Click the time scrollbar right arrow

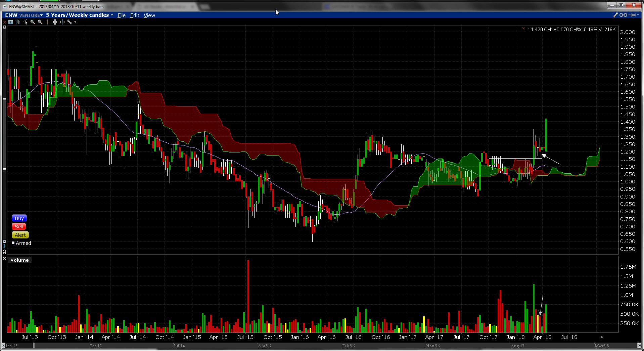coord(639,346)
